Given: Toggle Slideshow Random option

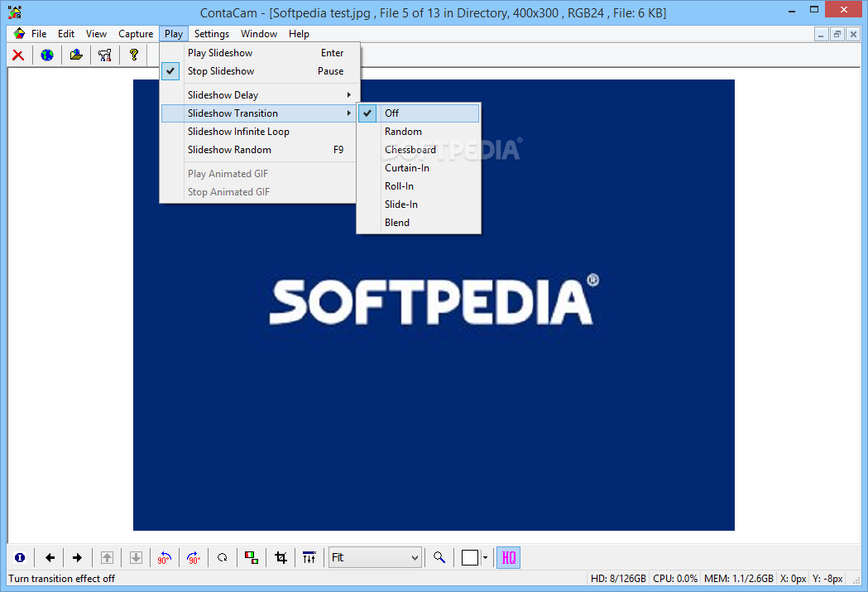Looking at the screenshot, I should 260,150.
